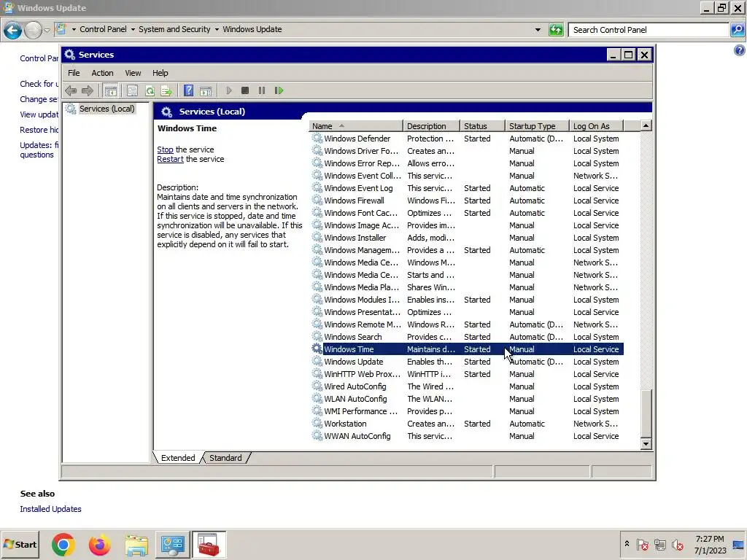Viewport: 747px width, 560px height.
Task: Click Stop the service link
Action: [x=166, y=149]
